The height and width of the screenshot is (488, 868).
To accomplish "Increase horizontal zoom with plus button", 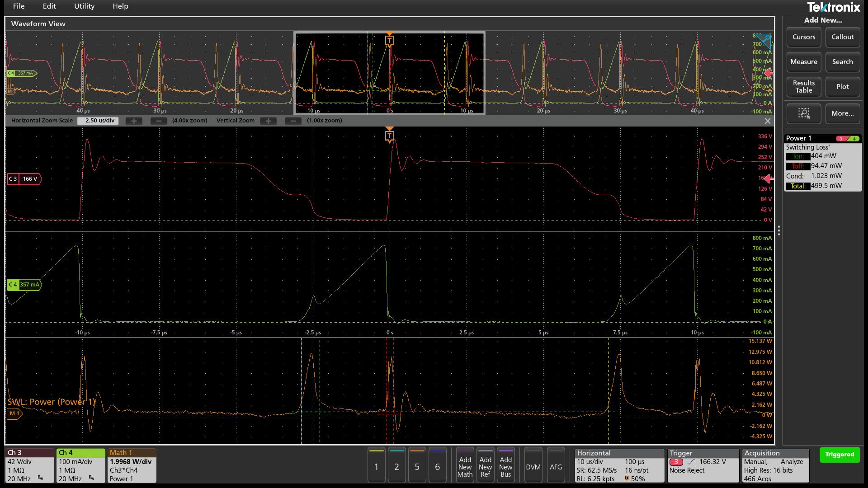I will 134,121.
